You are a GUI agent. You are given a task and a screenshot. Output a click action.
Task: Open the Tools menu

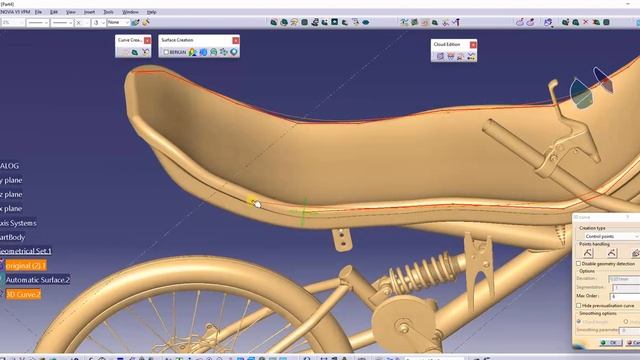(108, 12)
